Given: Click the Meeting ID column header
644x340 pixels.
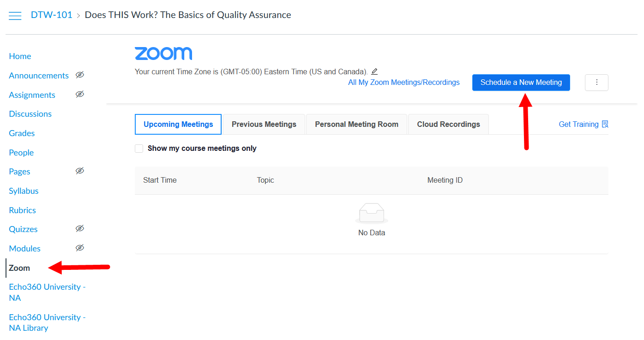Looking at the screenshot, I should click(445, 180).
